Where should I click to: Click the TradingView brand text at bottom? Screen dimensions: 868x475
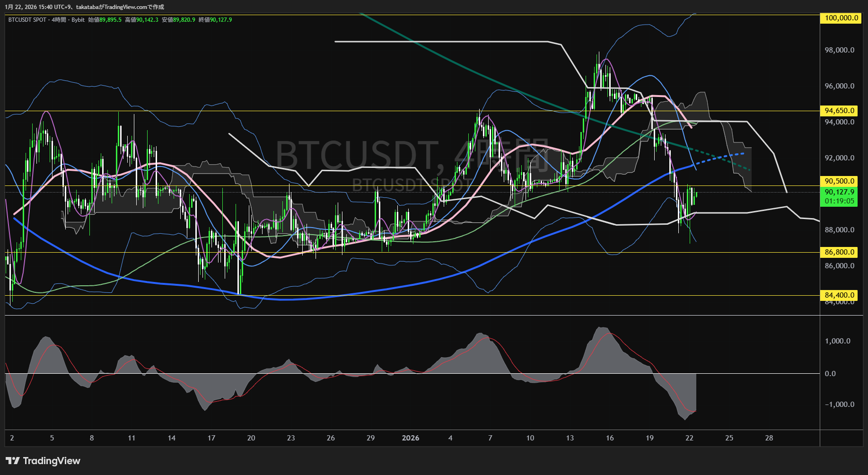pos(52,461)
